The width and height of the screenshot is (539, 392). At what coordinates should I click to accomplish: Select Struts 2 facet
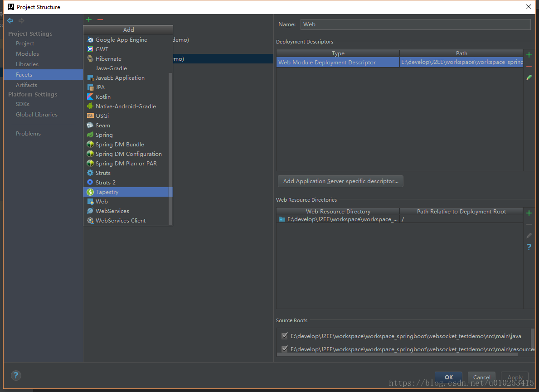(x=126, y=183)
